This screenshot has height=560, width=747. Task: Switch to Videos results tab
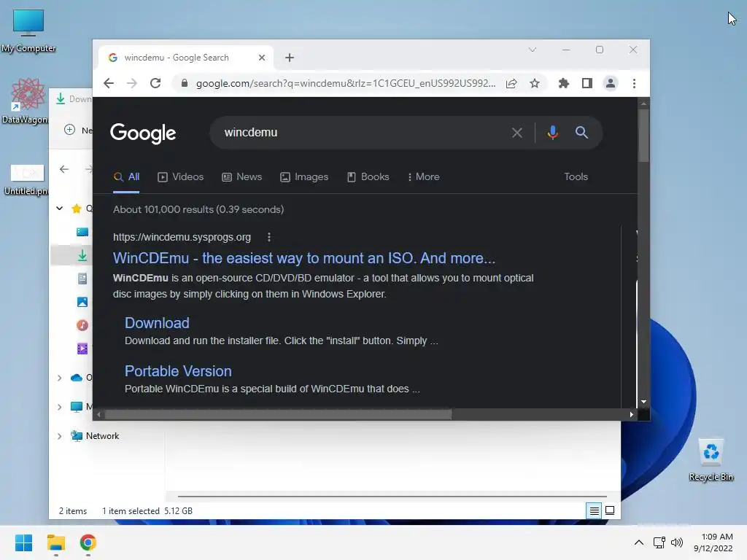tap(181, 176)
